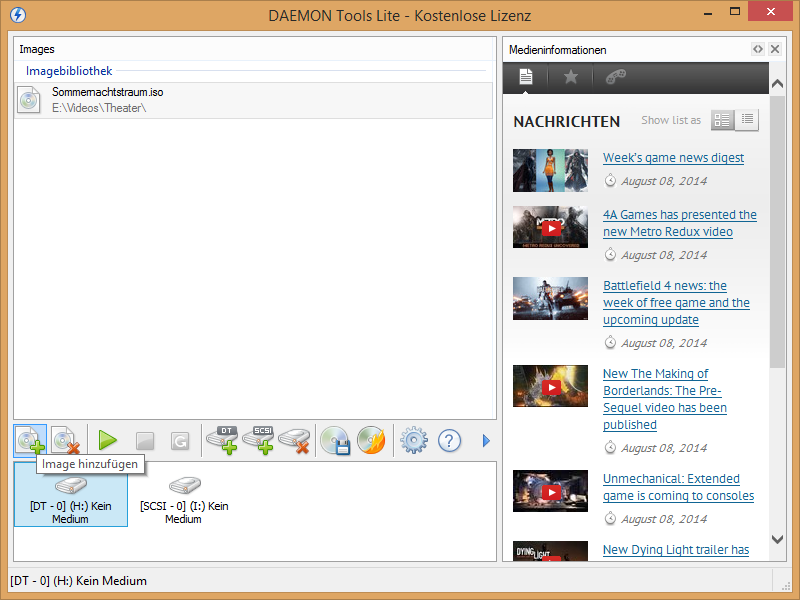Remove virtual drive using red X drive icon
800x600 pixels.
294,440
